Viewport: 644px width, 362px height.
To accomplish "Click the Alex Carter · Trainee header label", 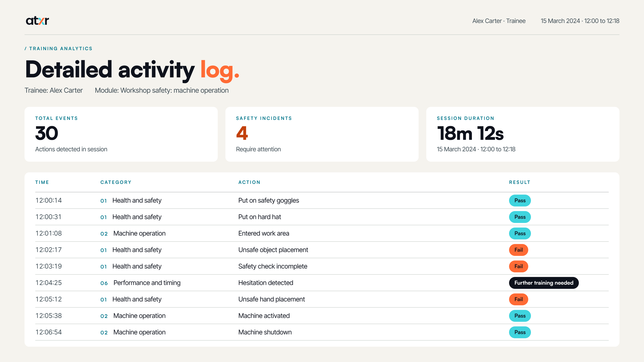I will pyautogui.click(x=499, y=21).
